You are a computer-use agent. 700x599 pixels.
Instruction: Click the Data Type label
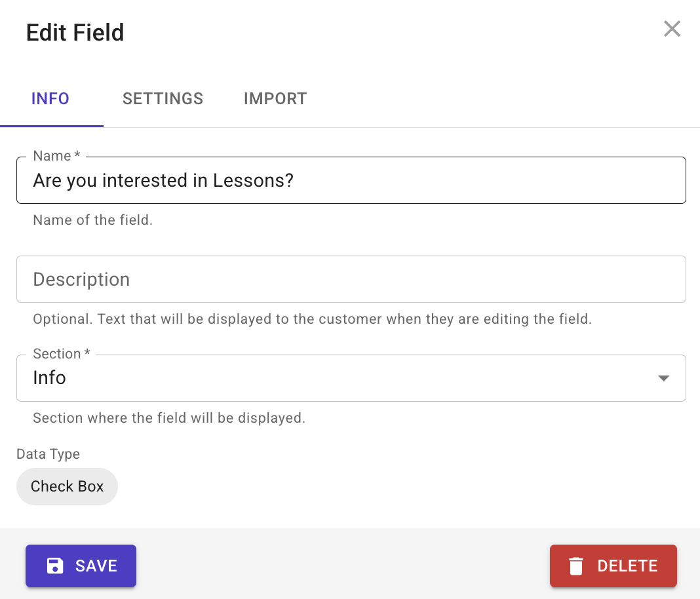[x=49, y=454]
